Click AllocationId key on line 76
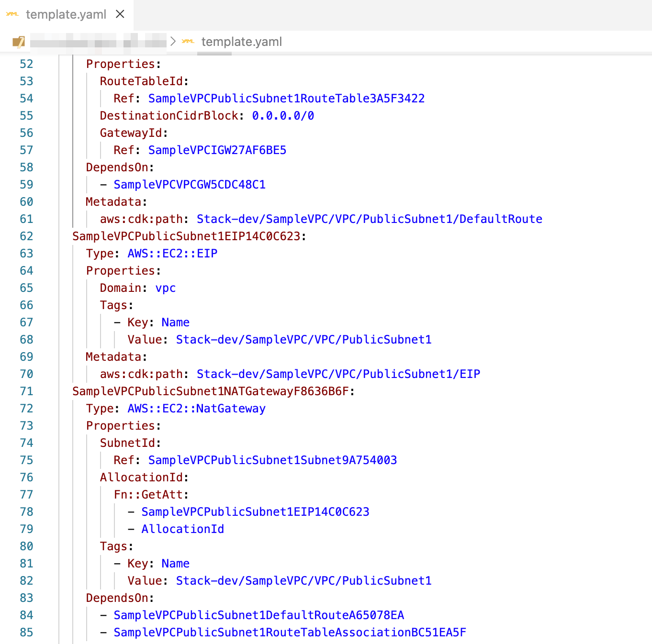The height and width of the screenshot is (644, 652). pyautogui.click(x=141, y=477)
